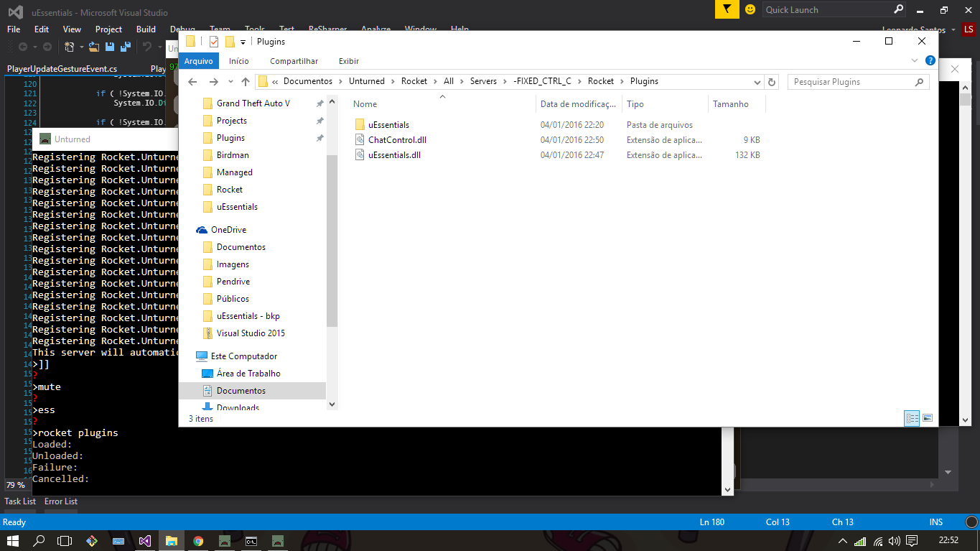Click the New Project toolbar icon
The image size is (980, 551).
pyautogui.click(x=70, y=47)
